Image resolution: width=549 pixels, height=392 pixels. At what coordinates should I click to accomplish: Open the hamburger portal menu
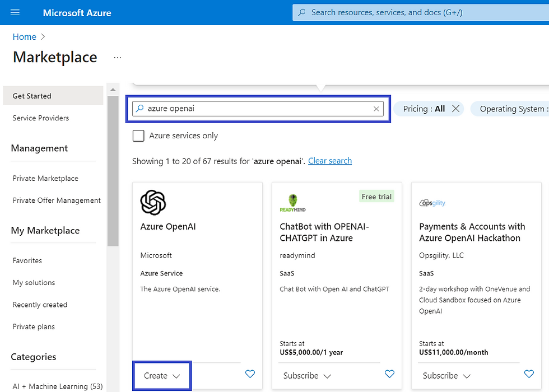pyautogui.click(x=15, y=12)
